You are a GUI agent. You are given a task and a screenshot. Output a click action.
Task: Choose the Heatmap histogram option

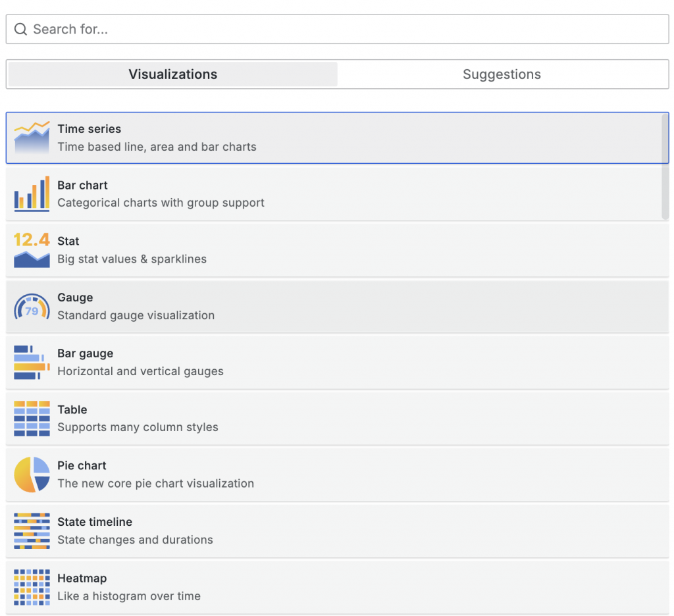click(129, 596)
